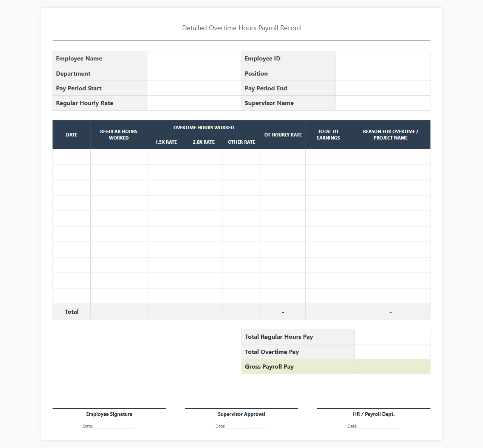Click the REGULAR HOURS WORKED column header
This screenshot has width=483, height=448.
119,135
